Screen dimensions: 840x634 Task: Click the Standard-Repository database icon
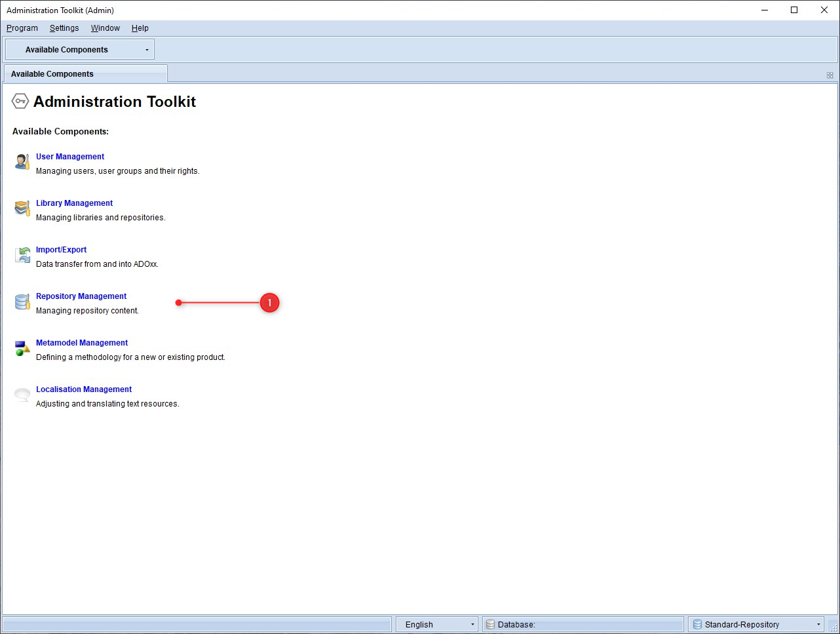pos(697,624)
